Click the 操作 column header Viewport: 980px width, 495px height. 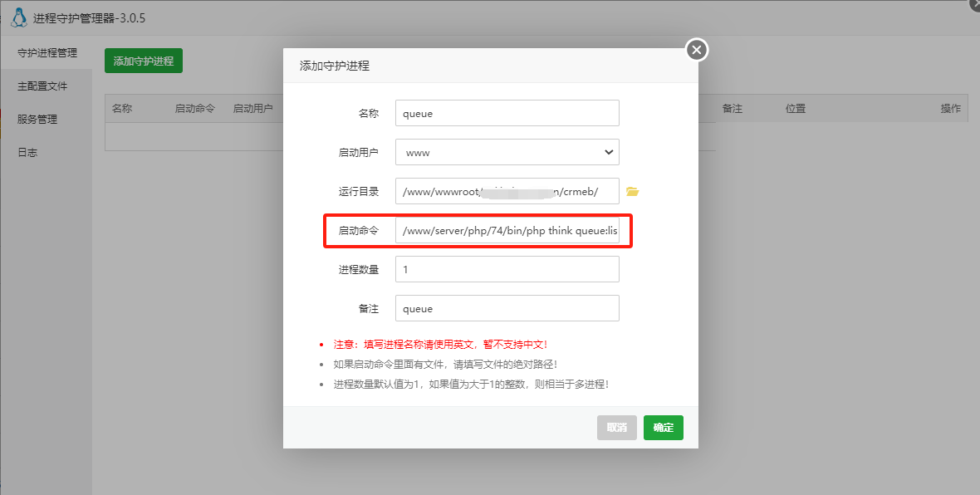[x=951, y=109]
